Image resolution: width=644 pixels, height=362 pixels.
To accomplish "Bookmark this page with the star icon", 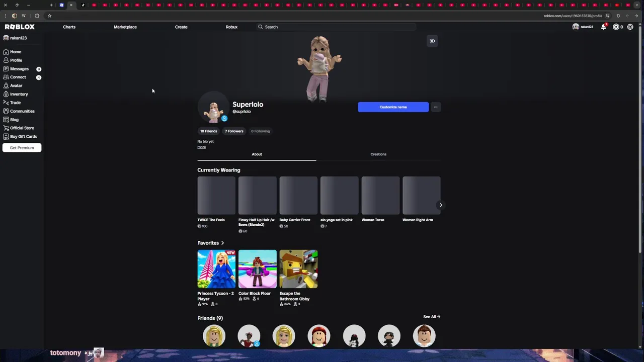I will point(49,16).
